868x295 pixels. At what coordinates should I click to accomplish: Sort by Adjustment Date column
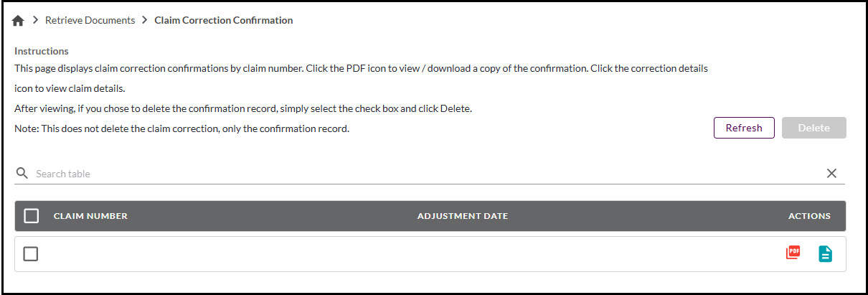click(x=462, y=216)
